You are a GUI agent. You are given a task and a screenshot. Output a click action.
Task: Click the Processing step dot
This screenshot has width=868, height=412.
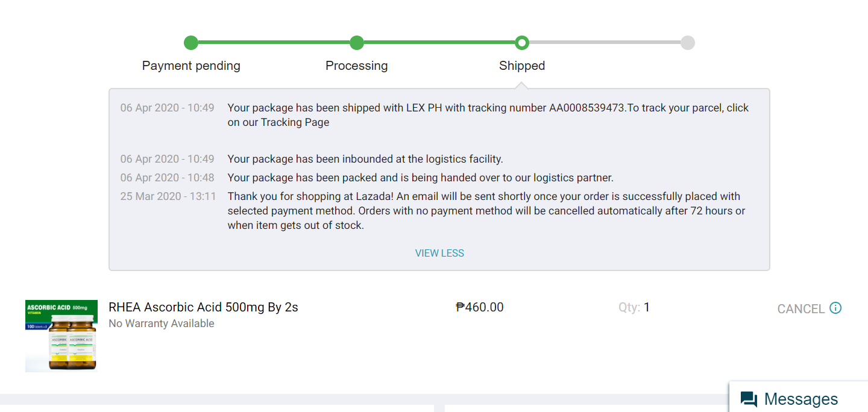pyautogui.click(x=357, y=43)
